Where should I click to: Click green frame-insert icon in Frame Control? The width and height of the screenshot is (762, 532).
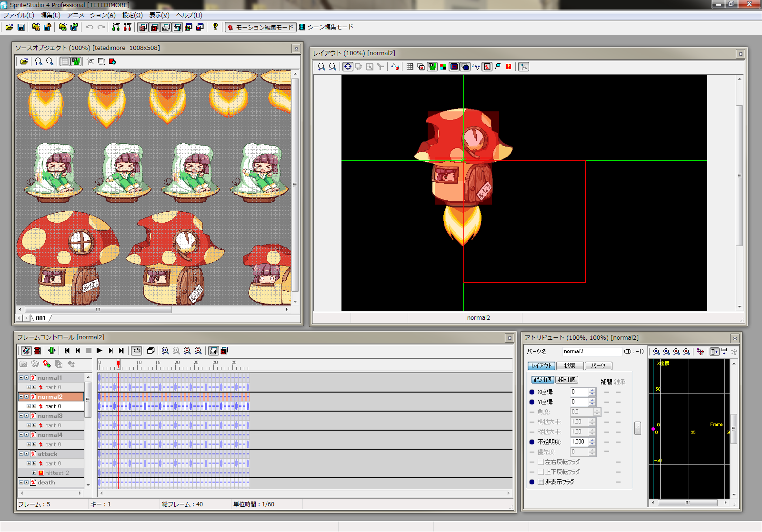pyautogui.click(x=51, y=351)
